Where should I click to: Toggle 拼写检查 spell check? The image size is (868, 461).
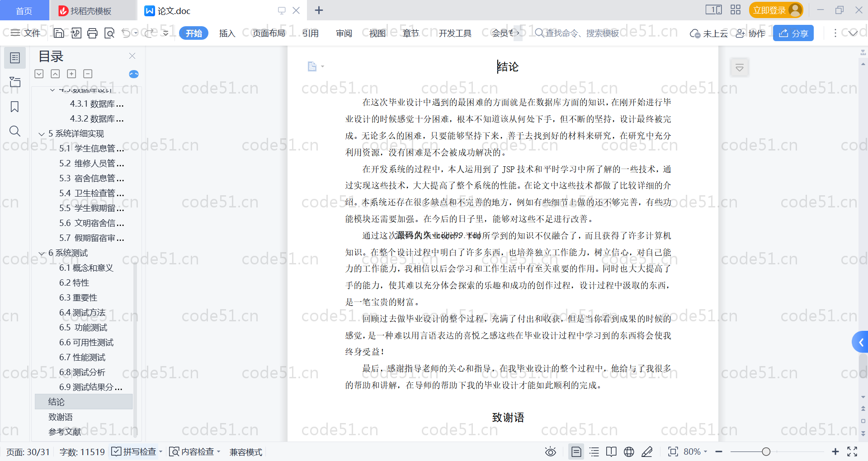pos(134,452)
